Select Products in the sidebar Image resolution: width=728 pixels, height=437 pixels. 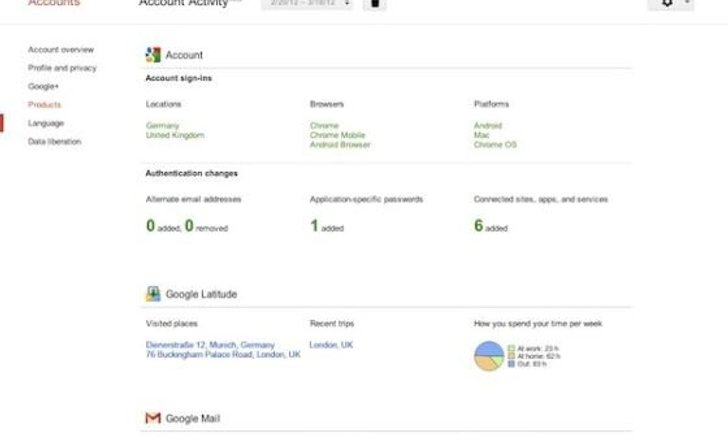click(45, 104)
